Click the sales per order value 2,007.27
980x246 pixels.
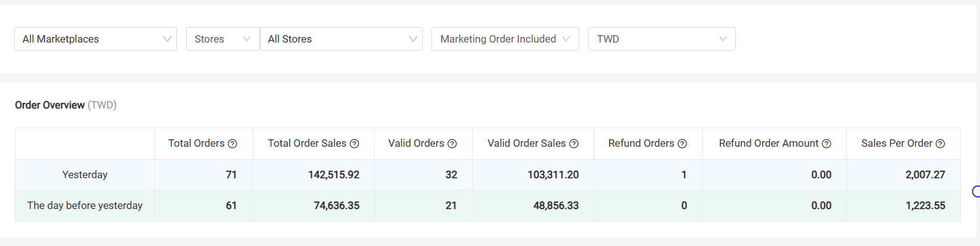925,174
